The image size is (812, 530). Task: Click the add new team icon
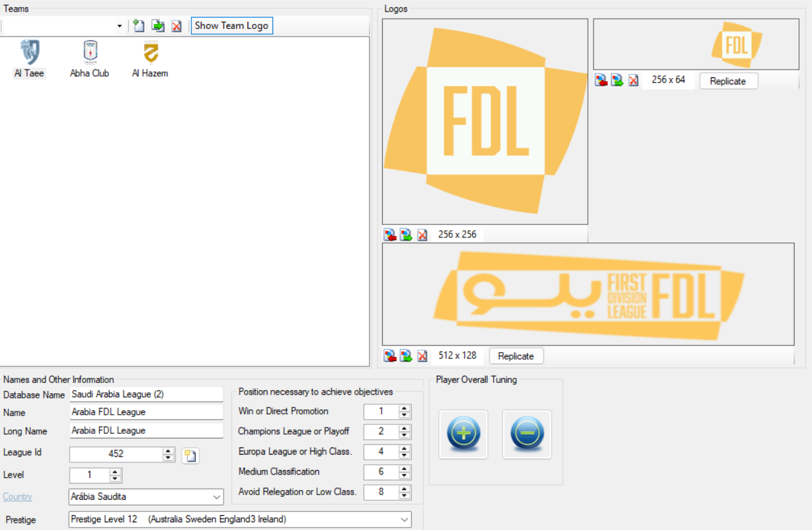[x=139, y=26]
